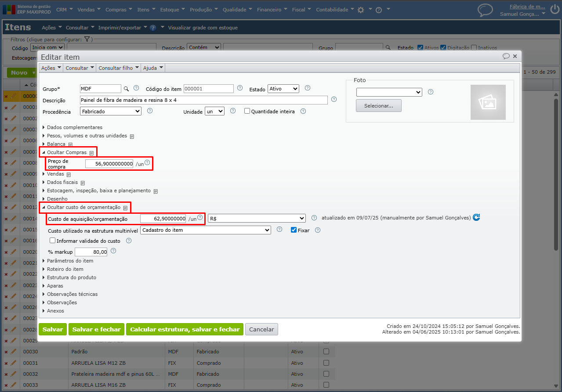Click help icon beside % markup field
562x392 pixels.
(x=113, y=251)
